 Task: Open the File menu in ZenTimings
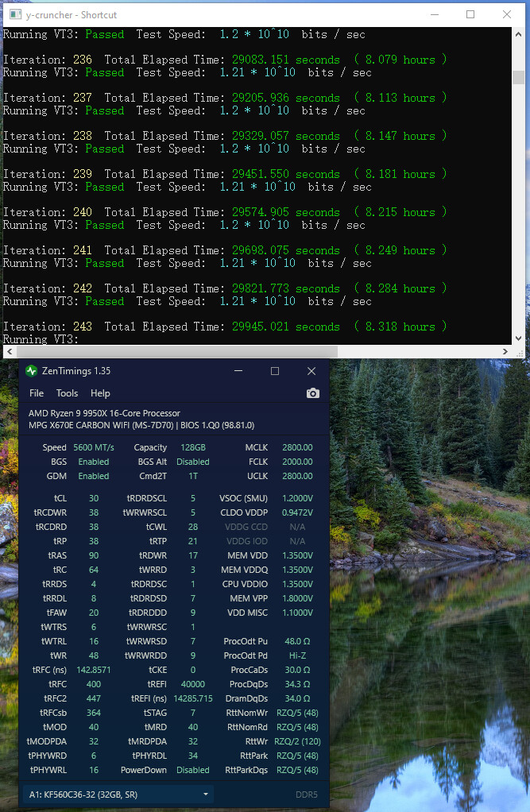37,393
